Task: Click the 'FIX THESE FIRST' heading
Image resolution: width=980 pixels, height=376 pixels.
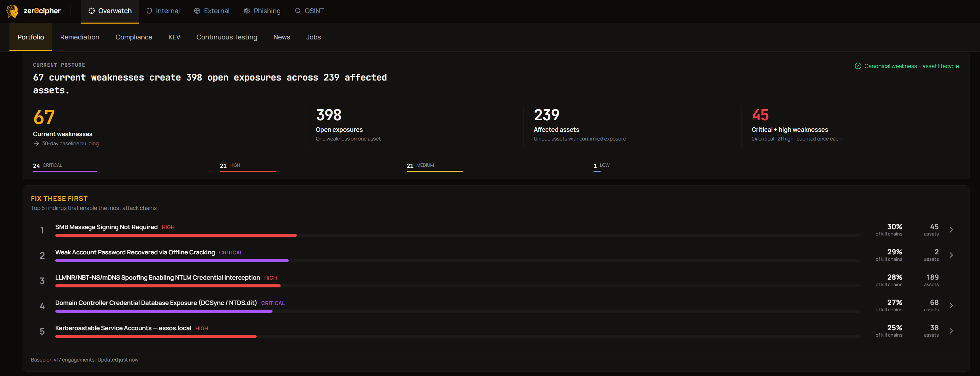Action: point(59,198)
